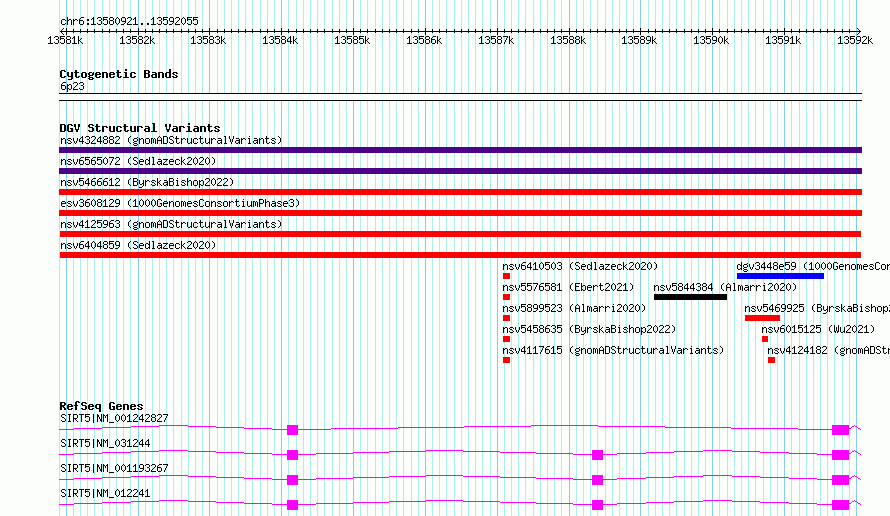Click nsv4124182 variant label
The height and width of the screenshot is (516, 890).
point(828,350)
